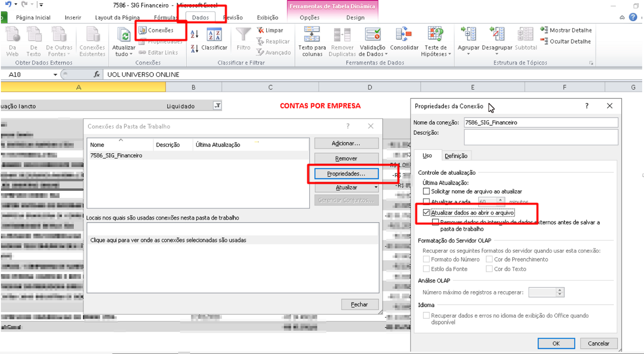Switch to the Página Inicial tab

pos(33,18)
